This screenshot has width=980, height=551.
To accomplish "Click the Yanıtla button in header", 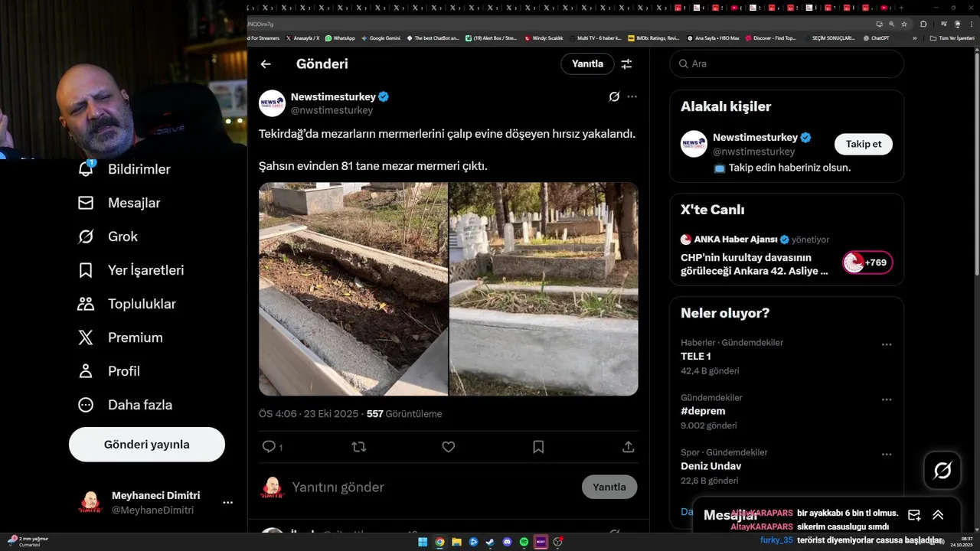I will [587, 64].
